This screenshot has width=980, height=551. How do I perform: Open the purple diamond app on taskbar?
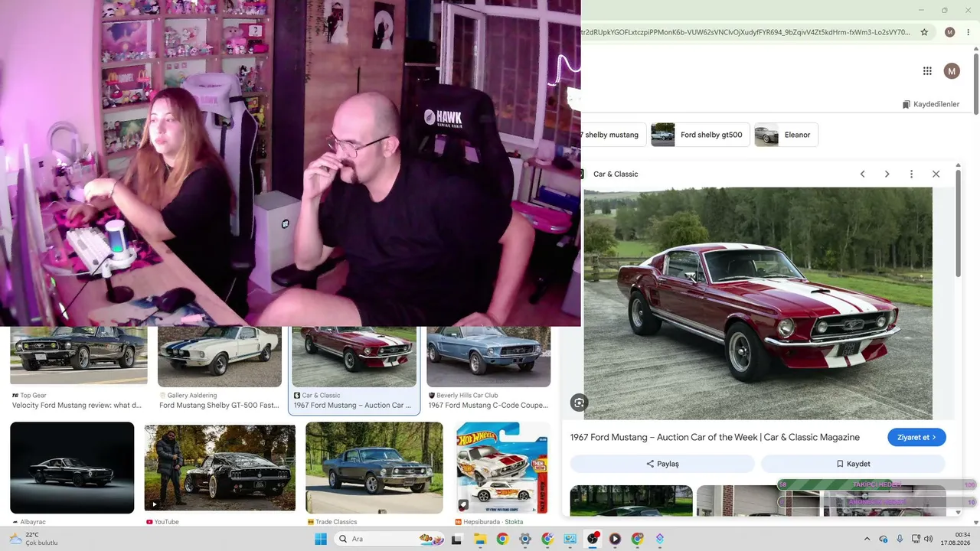tap(660, 539)
